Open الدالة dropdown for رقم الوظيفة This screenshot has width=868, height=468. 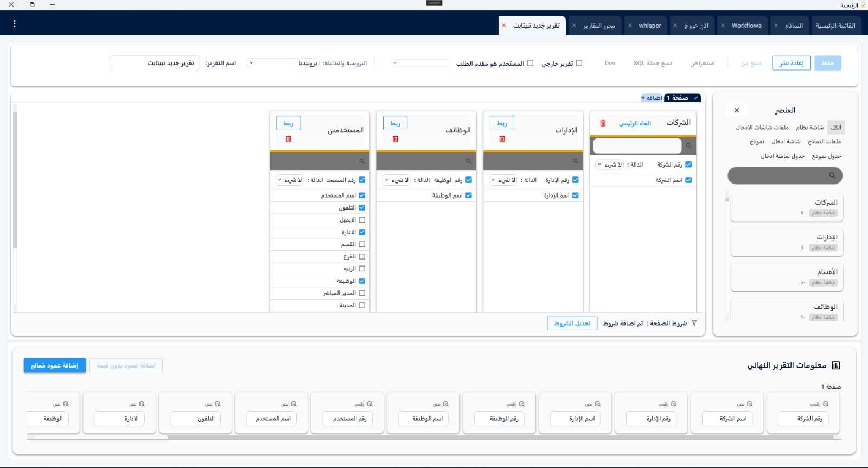pyautogui.click(x=397, y=180)
